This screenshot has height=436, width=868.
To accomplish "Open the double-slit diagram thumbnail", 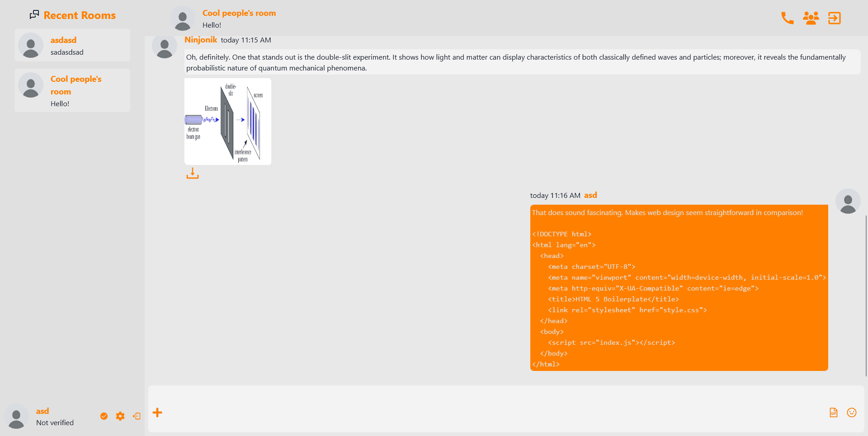I will point(228,122).
